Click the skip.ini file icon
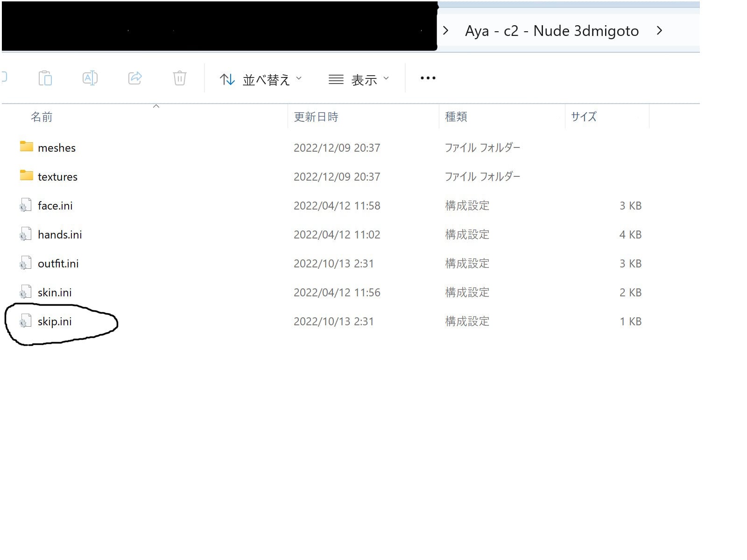The width and height of the screenshot is (747, 560). [x=25, y=321]
